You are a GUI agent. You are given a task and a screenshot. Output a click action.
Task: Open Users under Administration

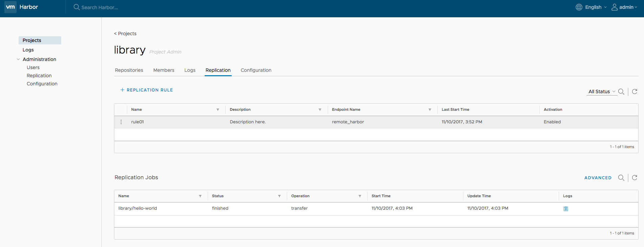pyautogui.click(x=33, y=67)
